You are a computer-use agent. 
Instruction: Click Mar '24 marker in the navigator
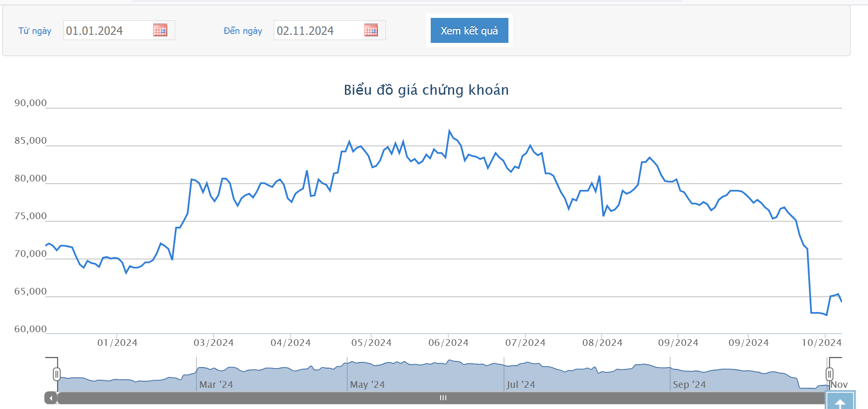click(216, 384)
